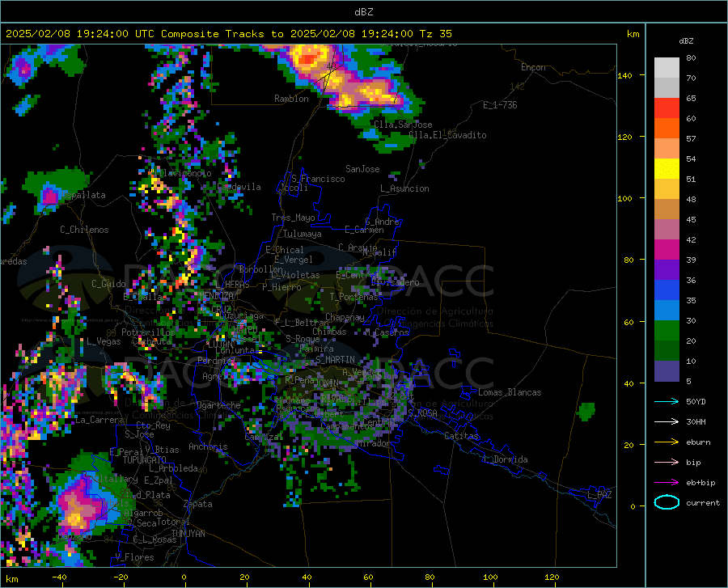The image size is (728, 588).
Task: Click the L_Dormida place label
Action: (x=505, y=459)
